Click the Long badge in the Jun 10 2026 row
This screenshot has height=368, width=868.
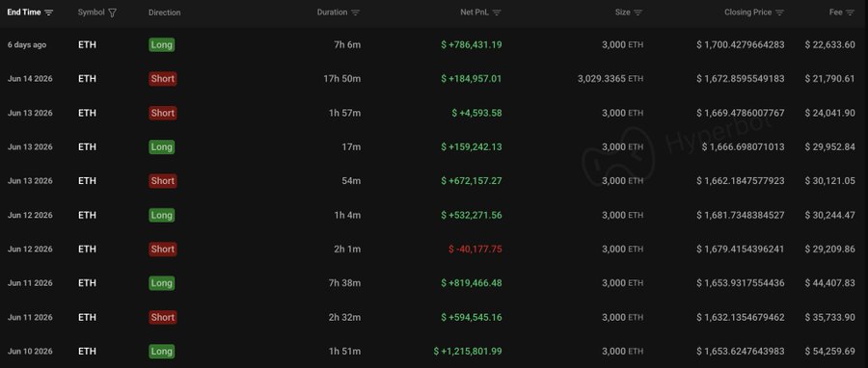point(162,352)
